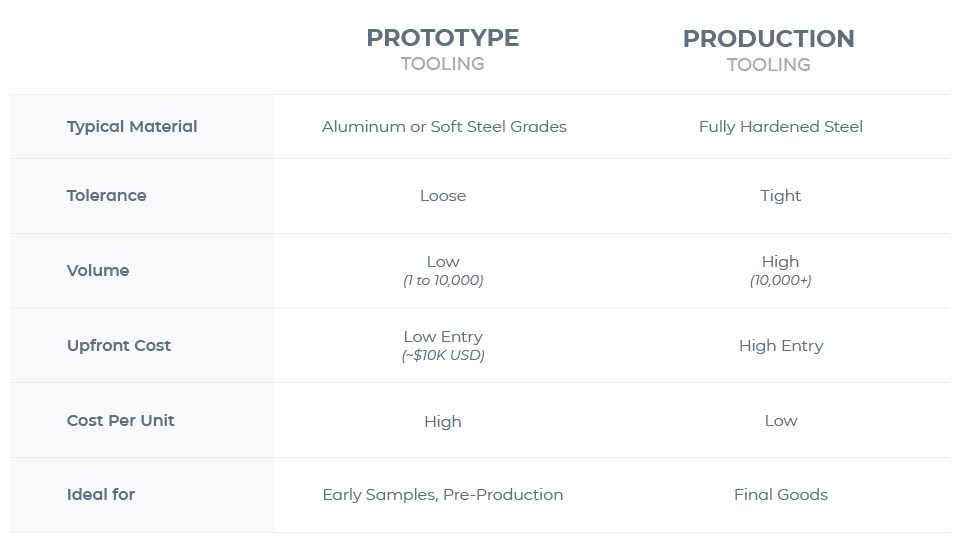This screenshot has width=960, height=560.
Task: Click the (~$10K USD) text
Action: point(443,356)
